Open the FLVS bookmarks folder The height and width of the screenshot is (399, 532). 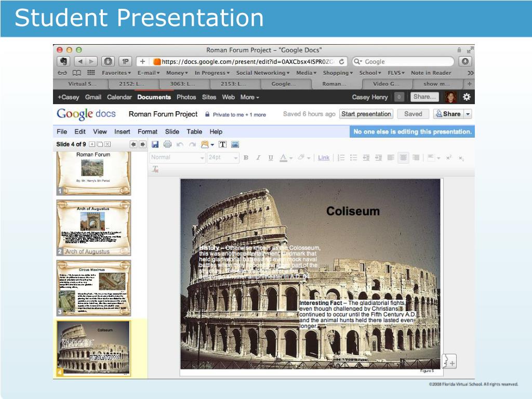[396, 73]
